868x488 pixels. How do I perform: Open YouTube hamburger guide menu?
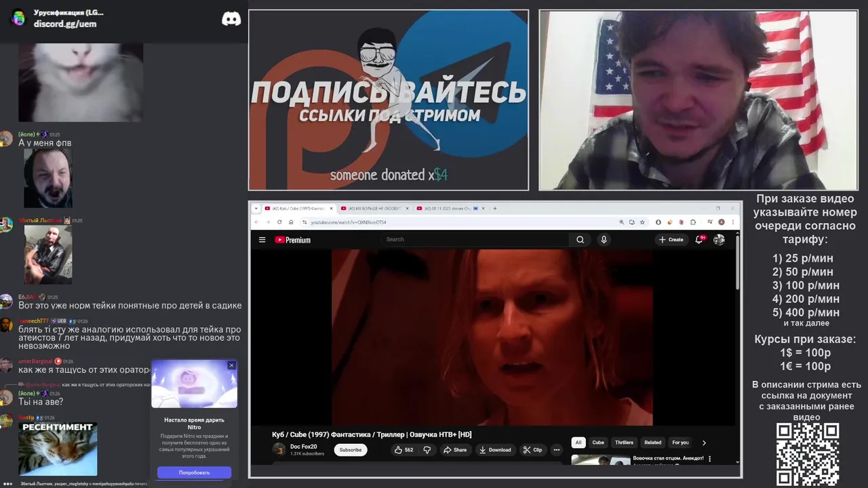click(262, 240)
